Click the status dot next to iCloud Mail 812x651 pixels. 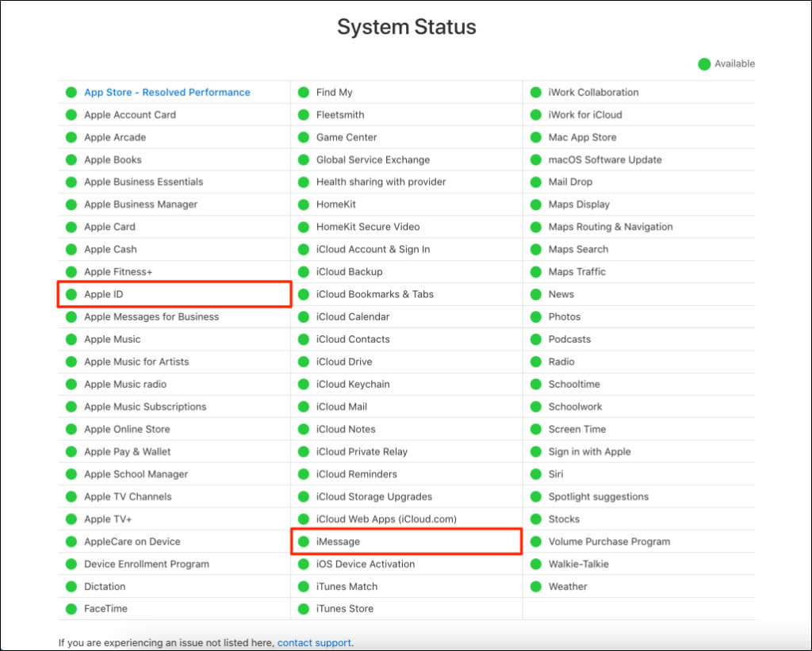point(304,407)
